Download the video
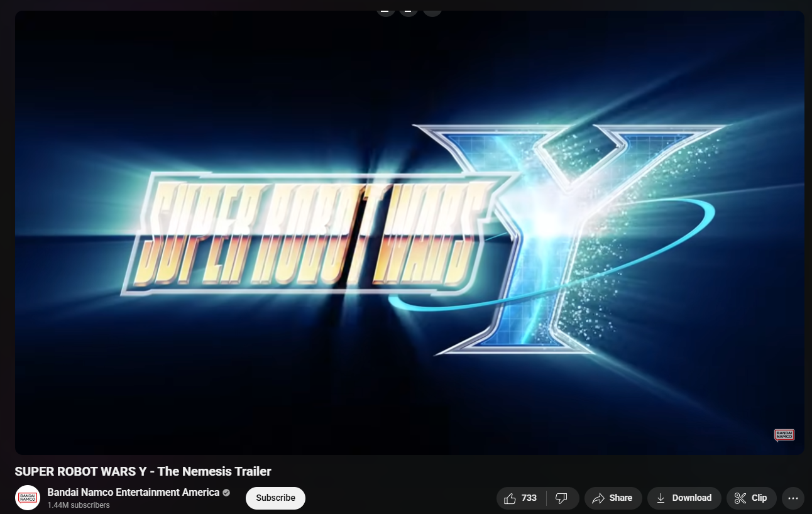 (x=684, y=498)
